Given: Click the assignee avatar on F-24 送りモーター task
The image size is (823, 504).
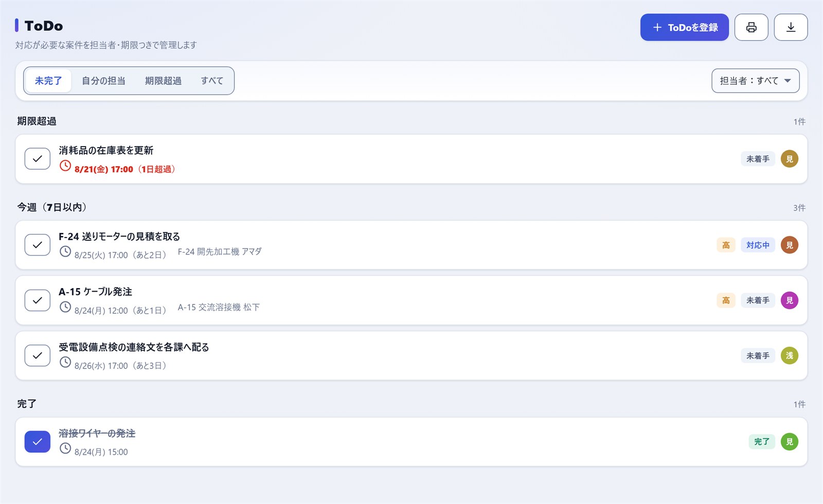Looking at the screenshot, I should [790, 245].
